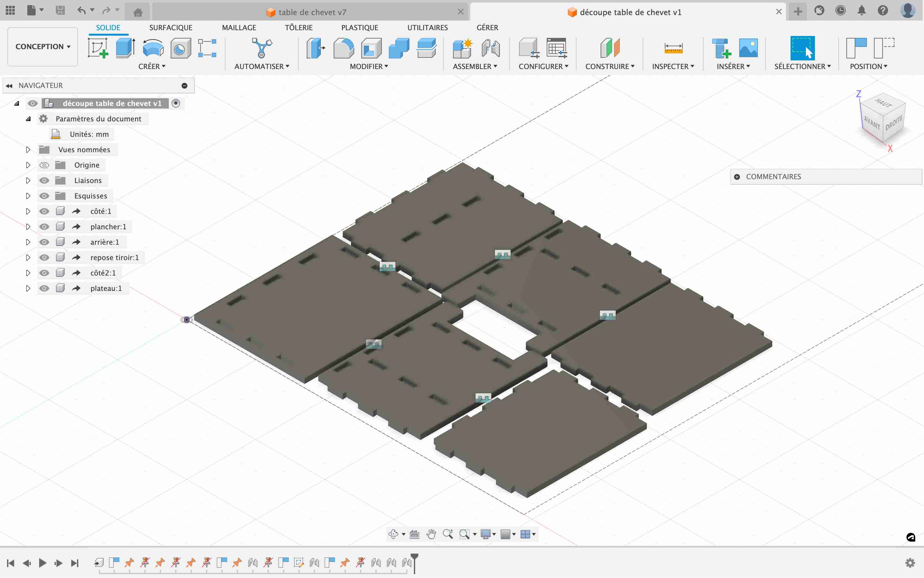Screen dimensions: 924x578
Task: Switch to the SURFACIQUE tab
Action: click(x=171, y=28)
